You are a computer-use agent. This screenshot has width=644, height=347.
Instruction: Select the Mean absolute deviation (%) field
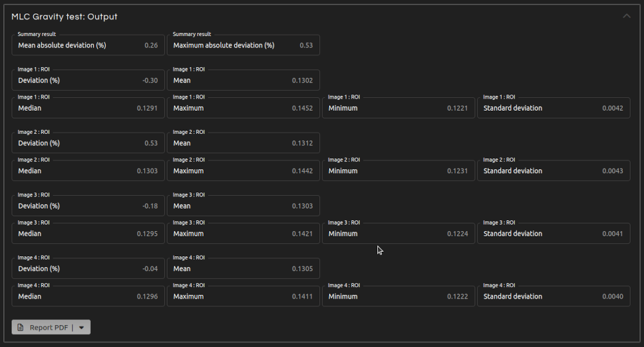88,45
